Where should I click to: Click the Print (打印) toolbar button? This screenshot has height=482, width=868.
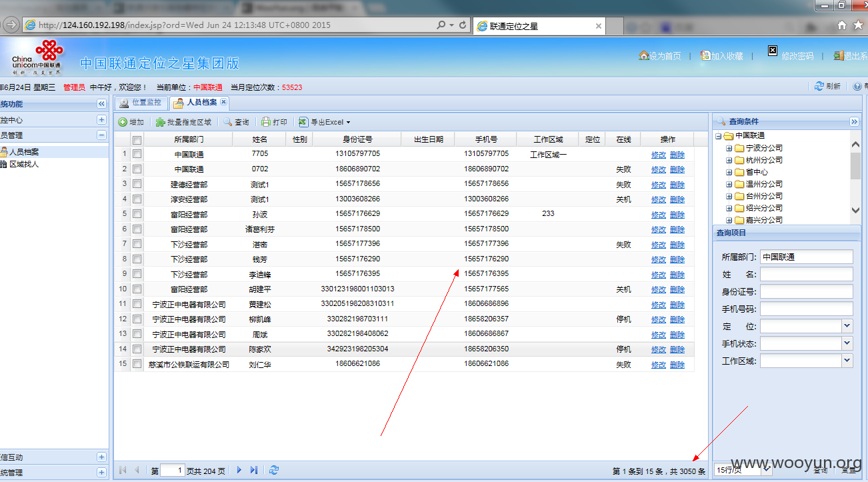click(275, 123)
